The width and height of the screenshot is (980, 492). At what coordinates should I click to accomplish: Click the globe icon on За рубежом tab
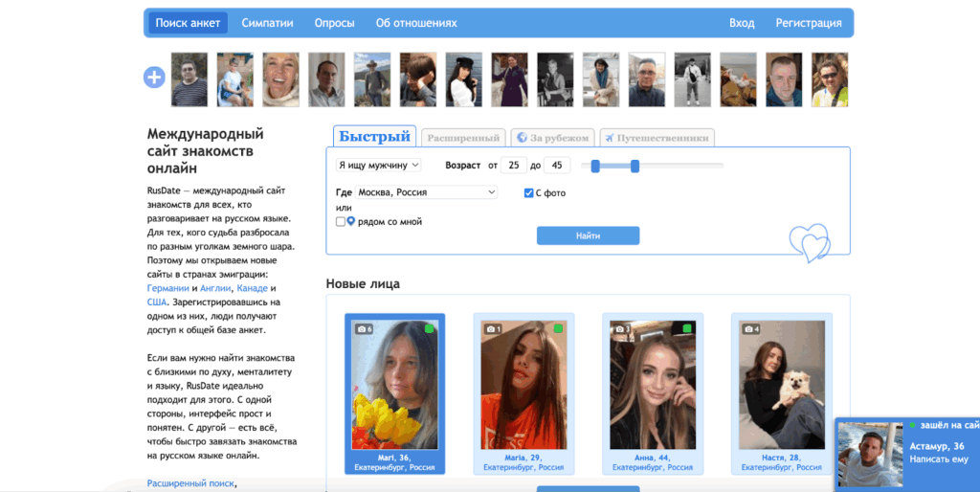520,138
